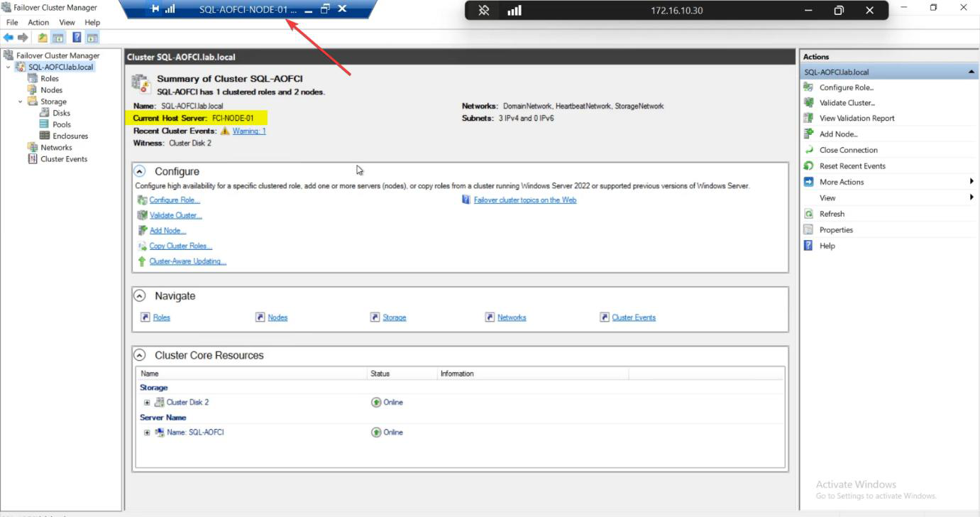Click signal strength icon on 172.16.10.30 bar
This screenshot has height=517, width=980.
click(x=514, y=11)
